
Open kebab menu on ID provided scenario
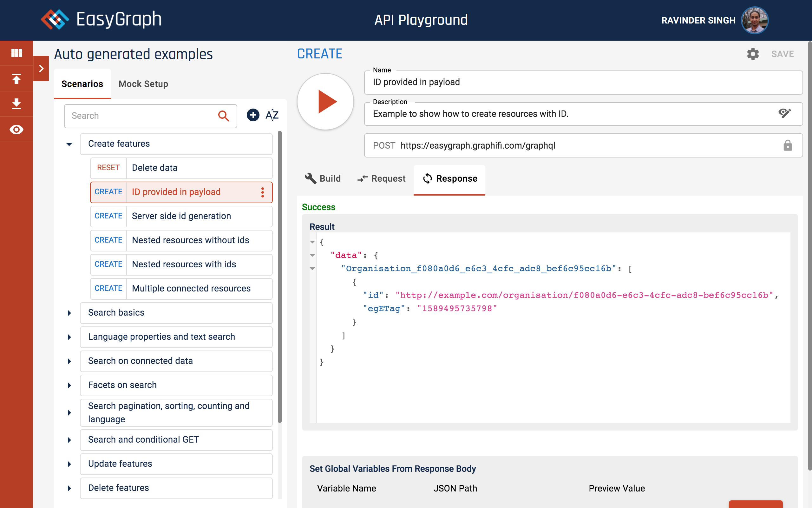(262, 192)
